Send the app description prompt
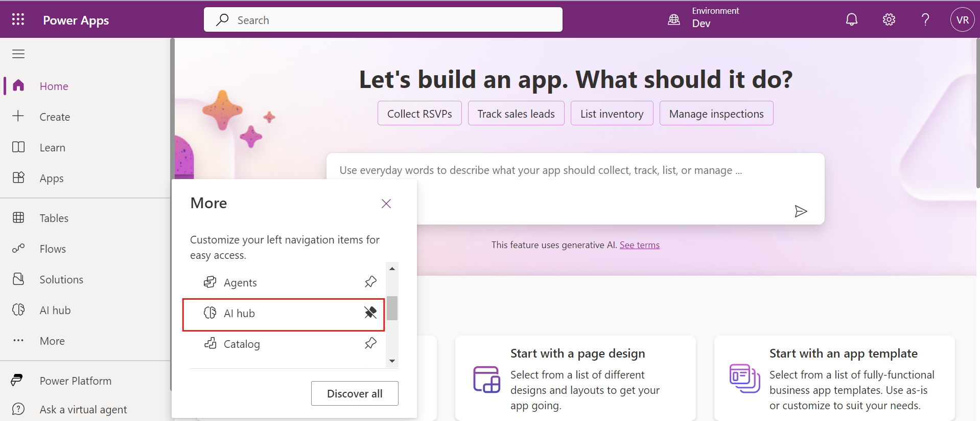This screenshot has width=980, height=421. [x=800, y=211]
